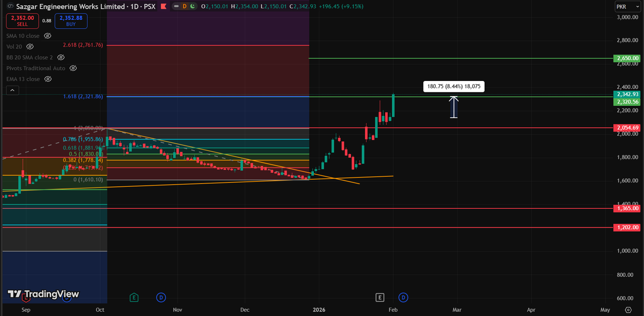Click the red flag icon next to PSX
Screen dimensions: 644x316
(x=163, y=6)
